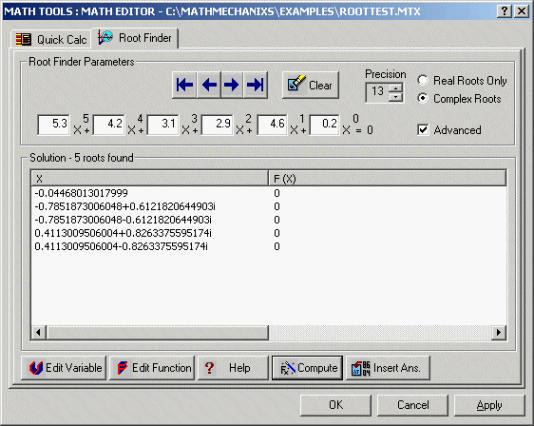Open Edit Function dialog
Image resolution: width=534 pixels, height=426 pixels.
coord(152,368)
